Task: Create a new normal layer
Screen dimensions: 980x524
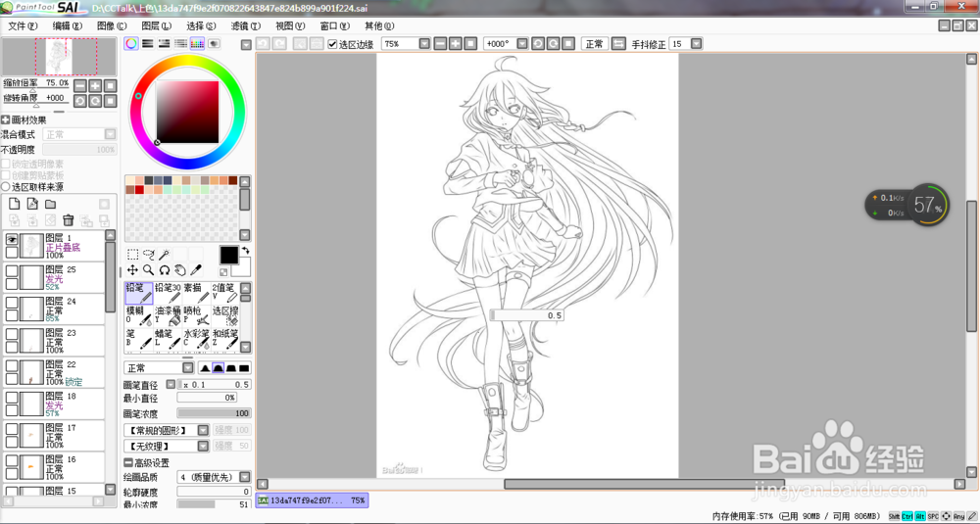Action: coord(15,205)
